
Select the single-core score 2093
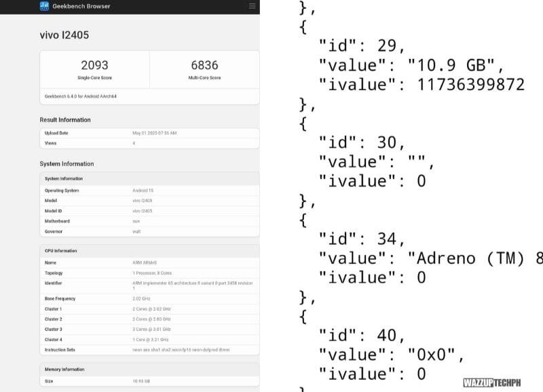click(94, 66)
